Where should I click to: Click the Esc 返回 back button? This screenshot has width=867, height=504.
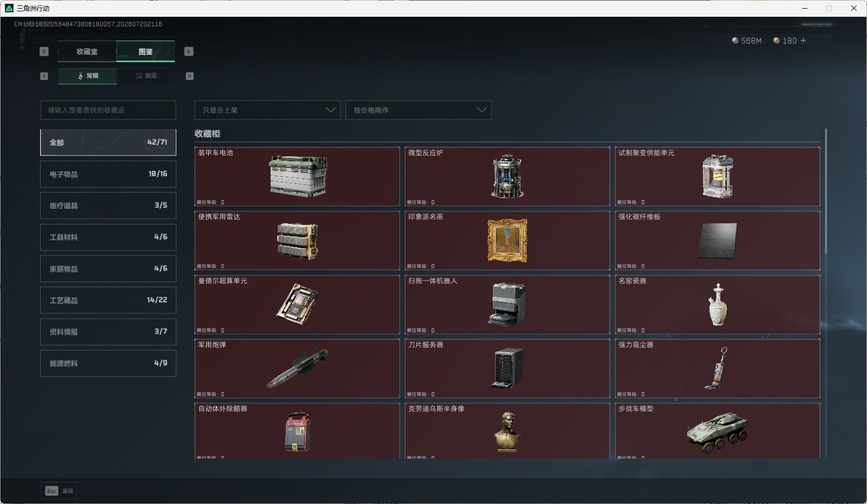(x=59, y=490)
